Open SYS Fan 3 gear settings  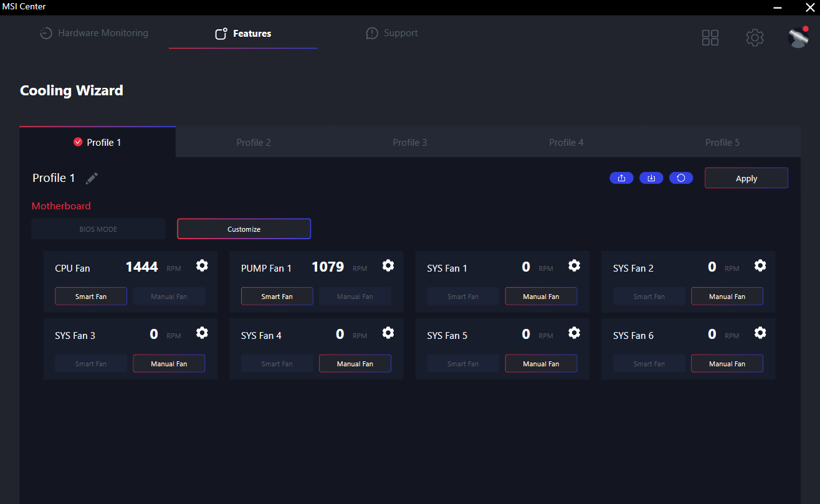202,333
